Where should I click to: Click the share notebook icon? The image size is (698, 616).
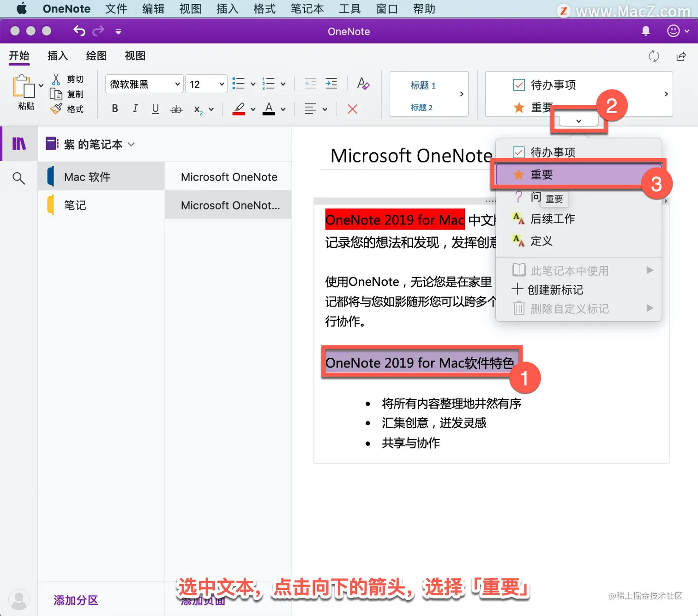tap(681, 56)
